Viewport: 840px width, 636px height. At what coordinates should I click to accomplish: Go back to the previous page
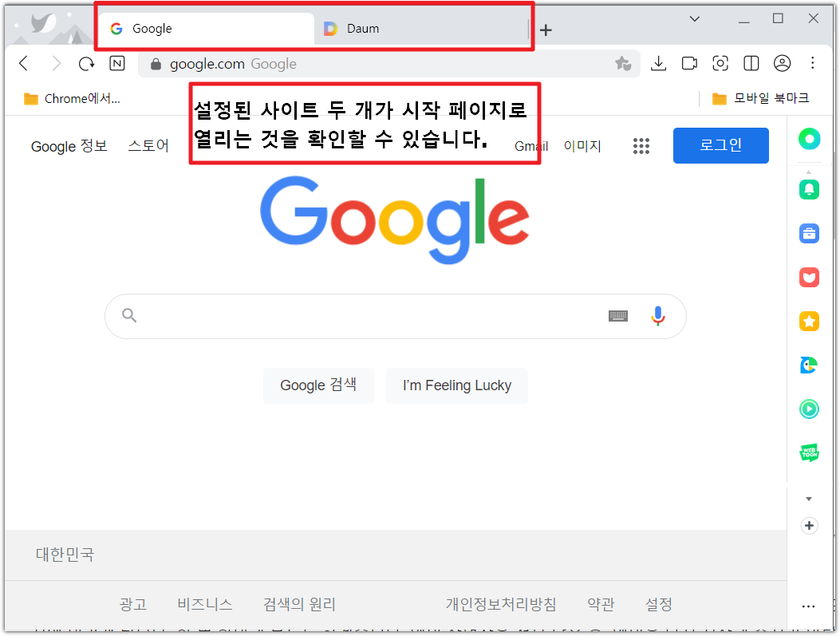(x=24, y=63)
